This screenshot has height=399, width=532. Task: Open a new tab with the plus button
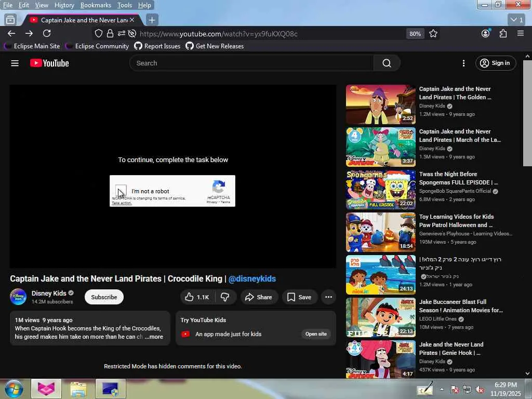coord(152,20)
